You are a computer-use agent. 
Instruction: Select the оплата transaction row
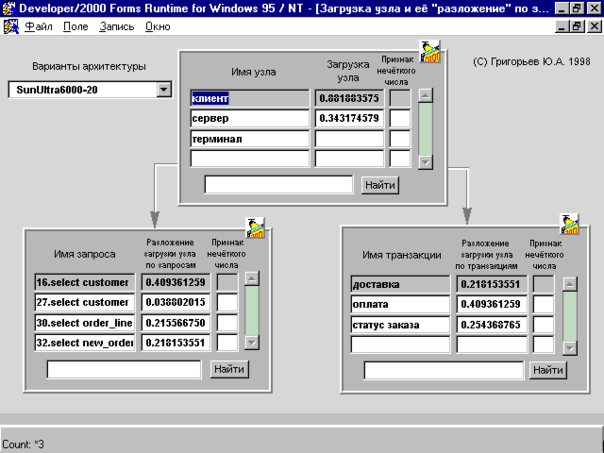[x=400, y=304]
